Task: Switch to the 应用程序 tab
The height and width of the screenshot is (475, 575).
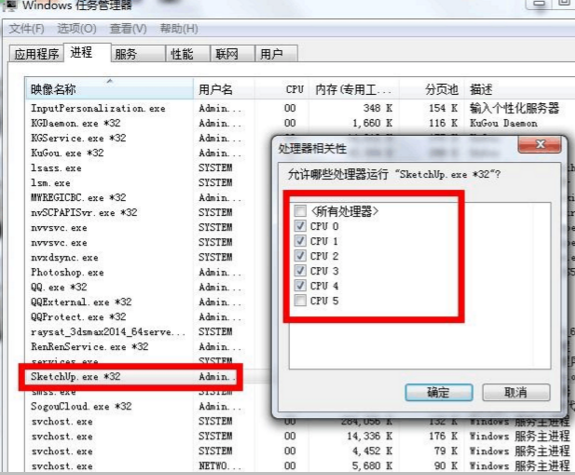Action: [36, 54]
